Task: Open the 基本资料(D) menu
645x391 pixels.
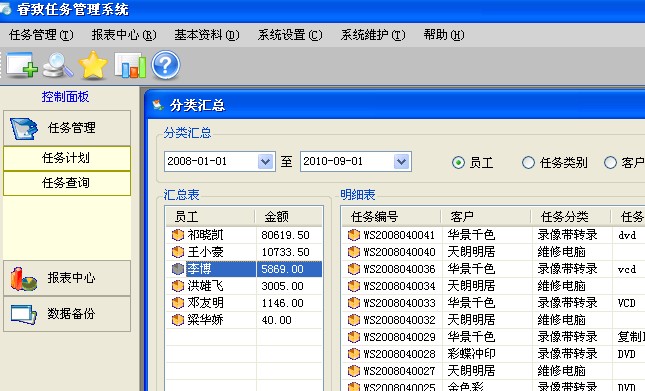Action: pos(206,35)
